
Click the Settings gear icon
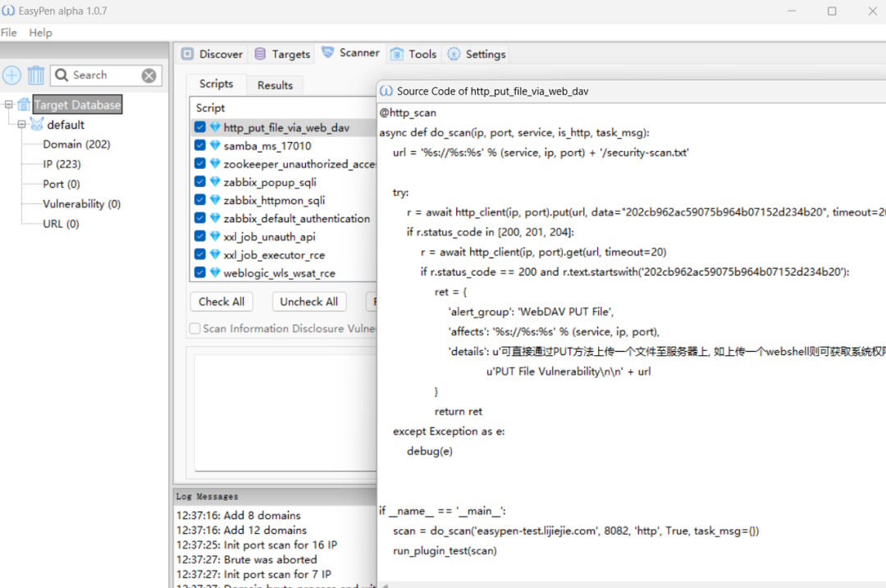pyautogui.click(x=454, y=54)
